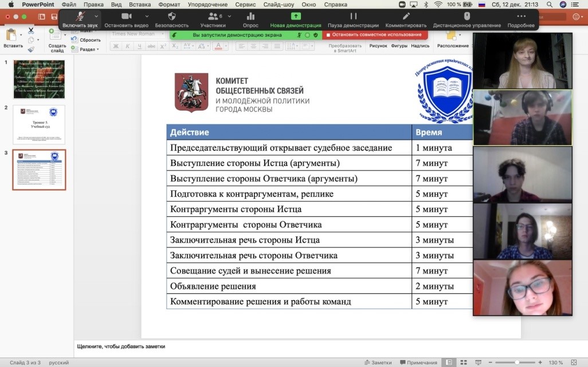Select slide 2 thumbnail
Screen dimensions: 588x367
point(39,124)
